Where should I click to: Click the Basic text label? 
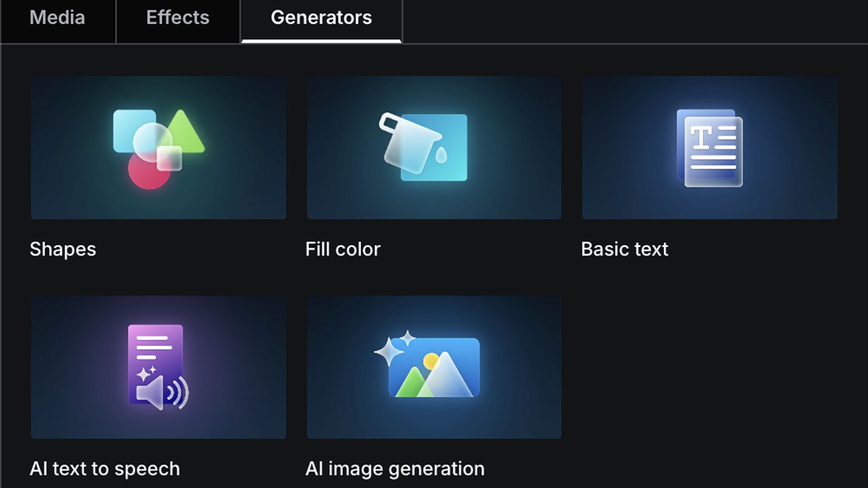coord(624,249)
